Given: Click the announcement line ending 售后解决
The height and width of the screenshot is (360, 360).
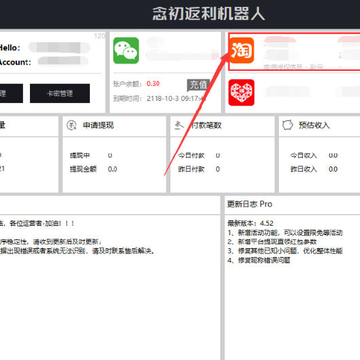Looking at the screenshot, I should coord(77,251).
